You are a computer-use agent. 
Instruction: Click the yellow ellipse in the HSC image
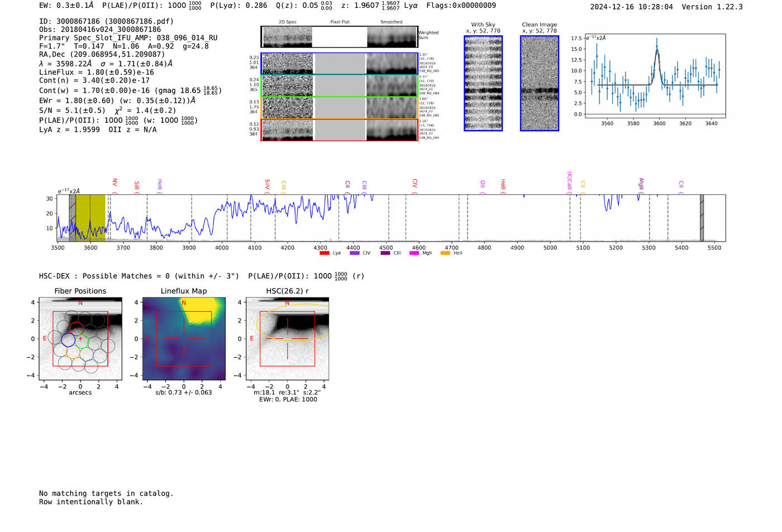click(294, 323)
